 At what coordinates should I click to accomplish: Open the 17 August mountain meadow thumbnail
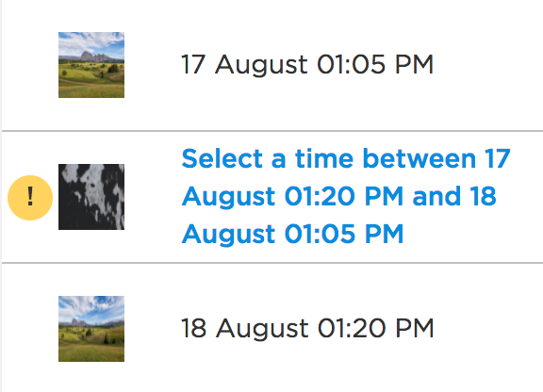click(x=91, y=65)
